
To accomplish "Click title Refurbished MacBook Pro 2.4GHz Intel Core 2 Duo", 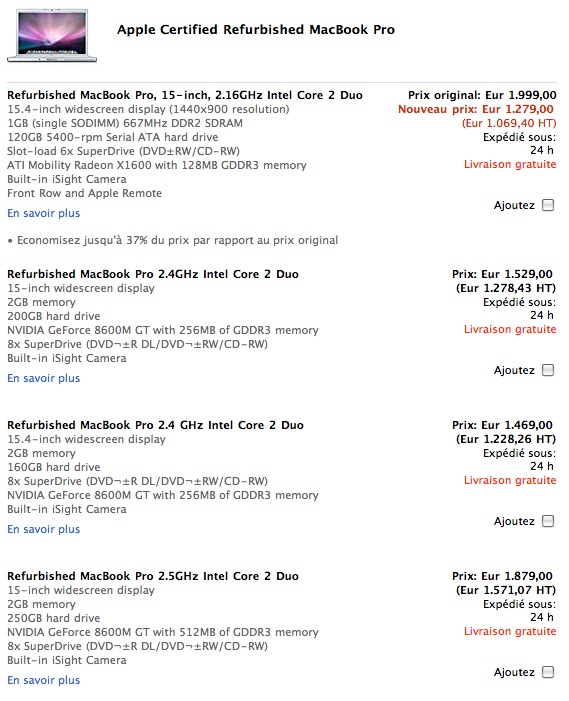I will pos(153,274).
